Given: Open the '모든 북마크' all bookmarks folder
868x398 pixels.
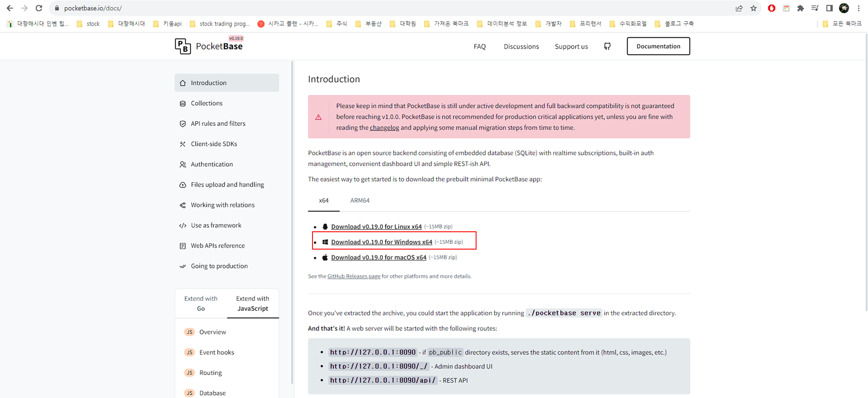Looking at the screenshot, I should [x=842, y=24].
